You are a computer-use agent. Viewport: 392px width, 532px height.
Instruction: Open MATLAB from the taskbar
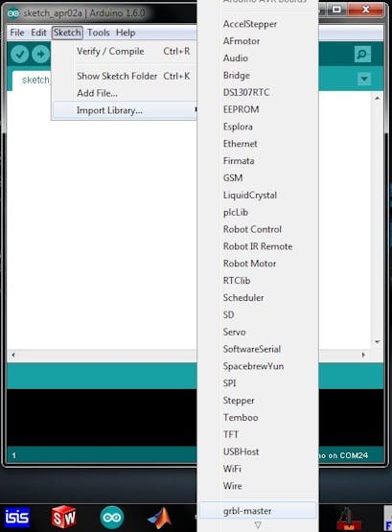tap(160, 518)
